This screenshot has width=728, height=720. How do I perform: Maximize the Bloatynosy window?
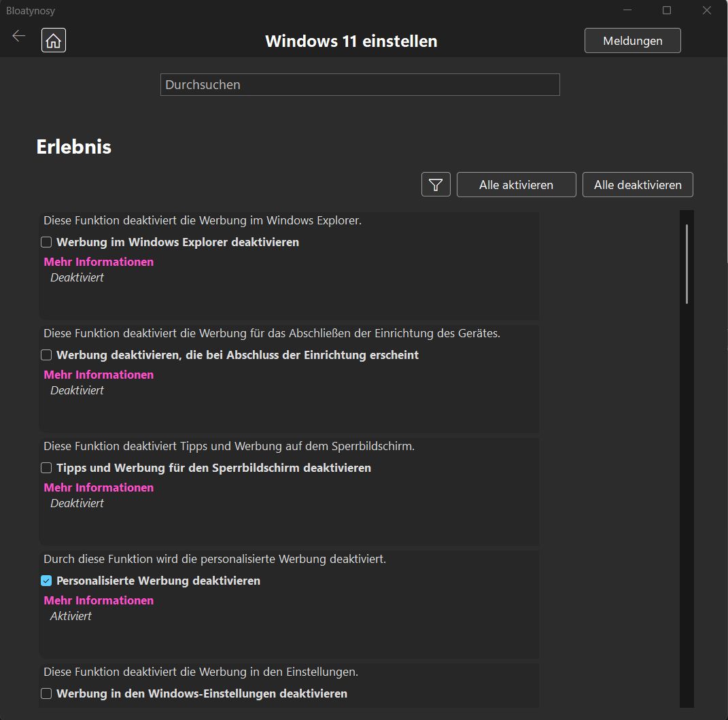click(667, 10)
